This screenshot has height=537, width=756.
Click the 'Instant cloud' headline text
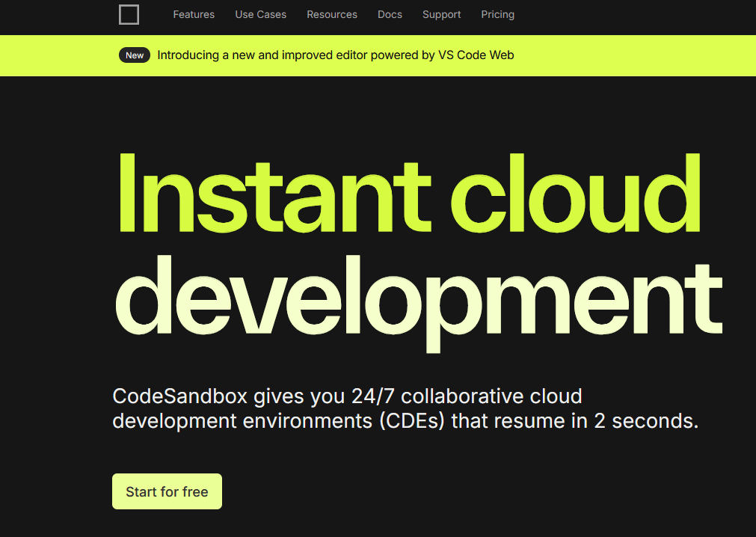tap(409, 193)
